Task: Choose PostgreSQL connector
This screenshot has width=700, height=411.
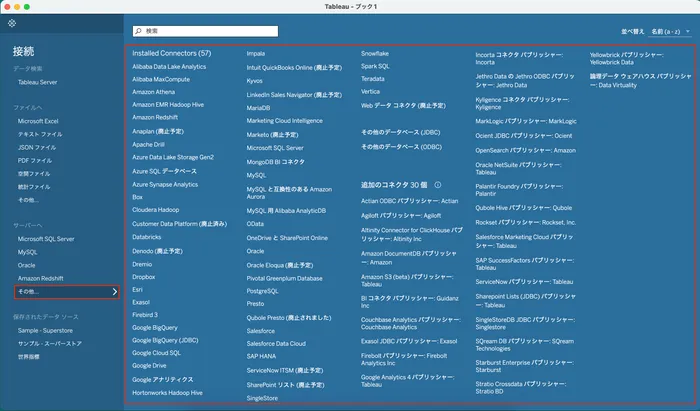Action: [262, 291]
